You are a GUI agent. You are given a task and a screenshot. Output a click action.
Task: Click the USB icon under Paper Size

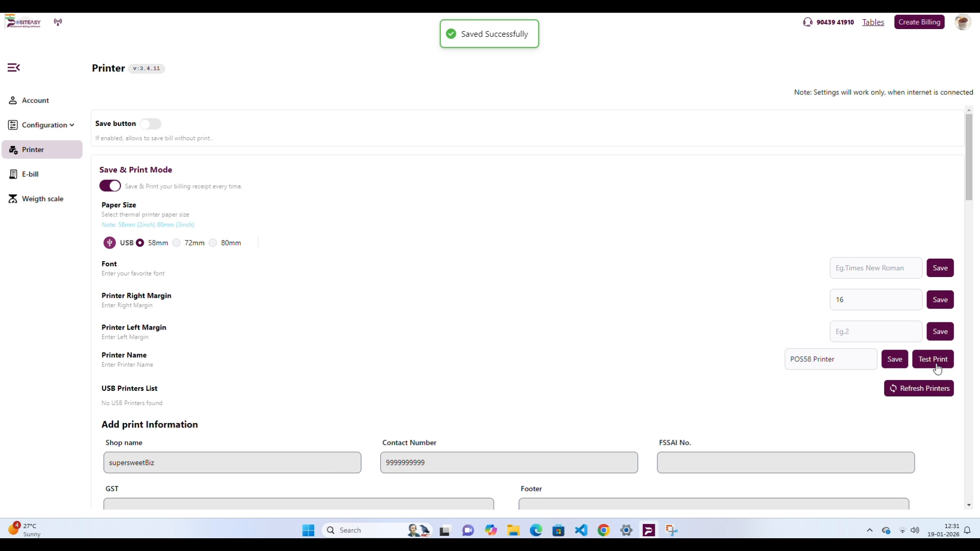click(x=110, y=243)
